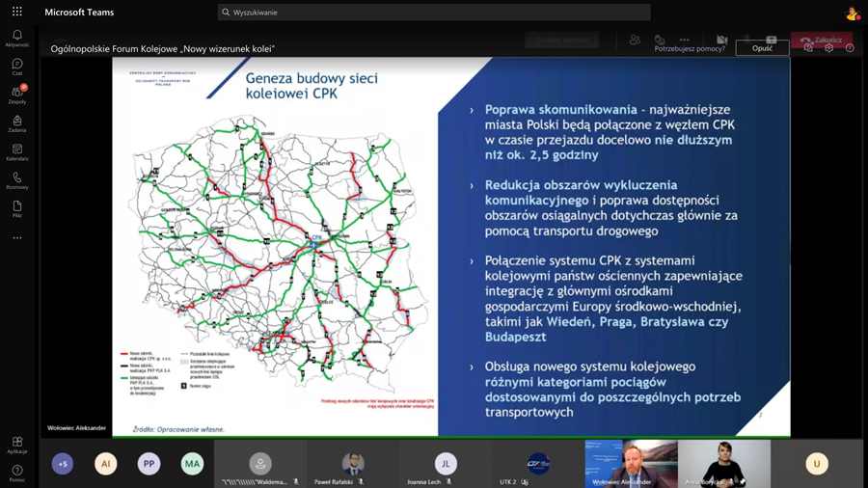Open the meeting conversation icon
The image size is (868, 488).
660,40
